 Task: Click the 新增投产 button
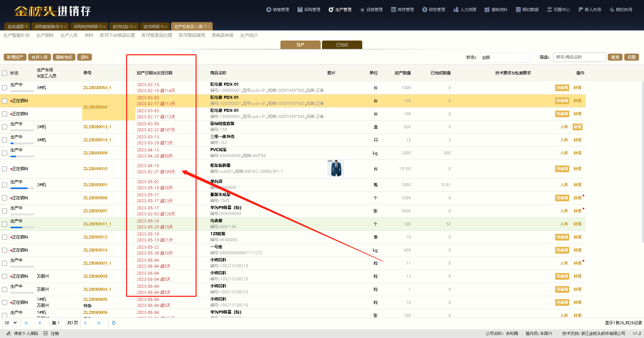(15, 57)
